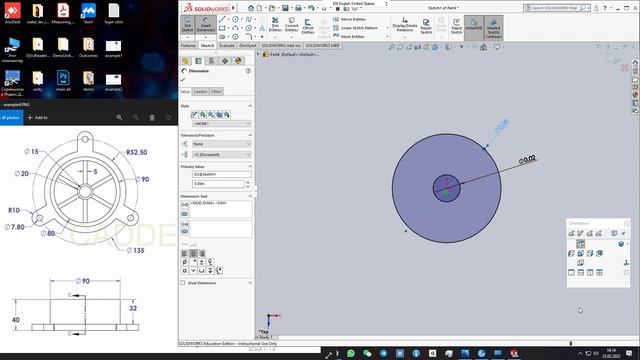The image size is (640, 360).
Task: Select the Straight Slot tool
Action: click(222, 37)
